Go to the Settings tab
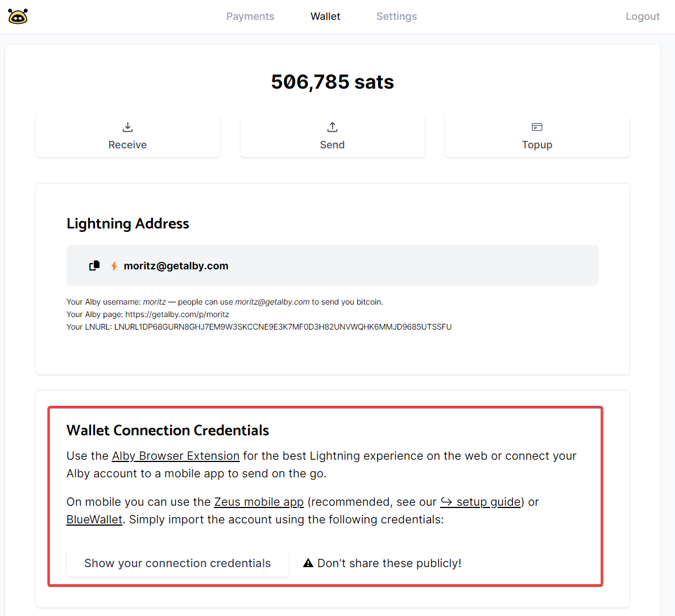Viewport: 675px width, 616px height. point(396,16)
